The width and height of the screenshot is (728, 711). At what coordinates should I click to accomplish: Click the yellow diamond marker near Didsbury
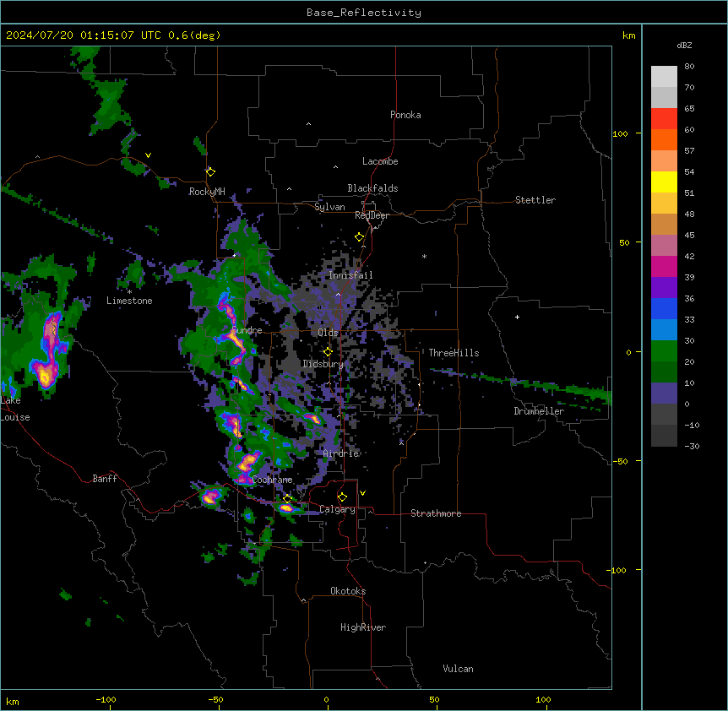(329, 352)
